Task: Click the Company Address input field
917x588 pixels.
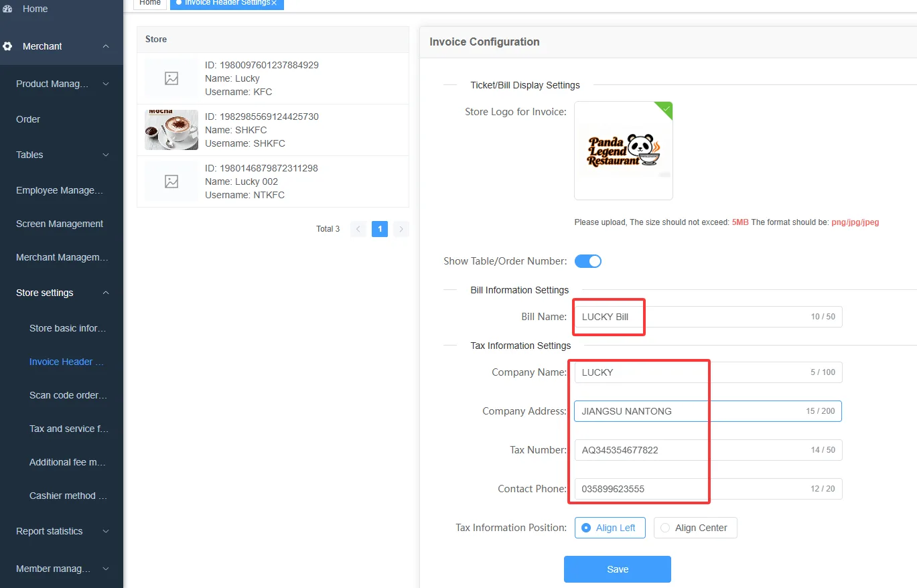Action: (x=708, y=411)
